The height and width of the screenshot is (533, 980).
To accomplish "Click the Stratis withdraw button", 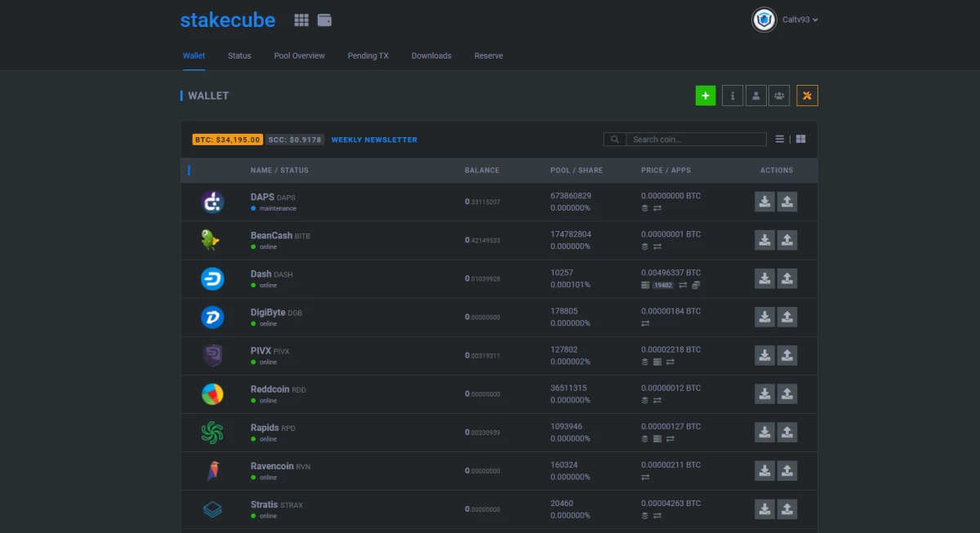I will coord(787,509).
